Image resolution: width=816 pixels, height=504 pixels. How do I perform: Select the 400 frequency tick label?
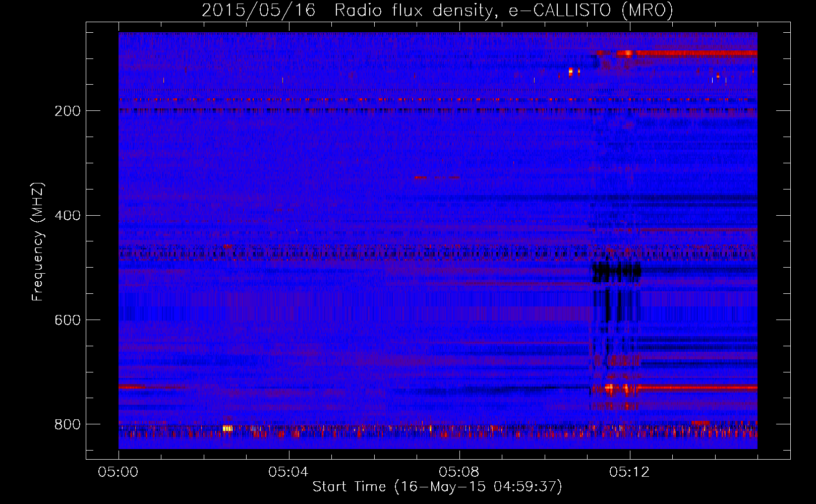coord(67,215)
